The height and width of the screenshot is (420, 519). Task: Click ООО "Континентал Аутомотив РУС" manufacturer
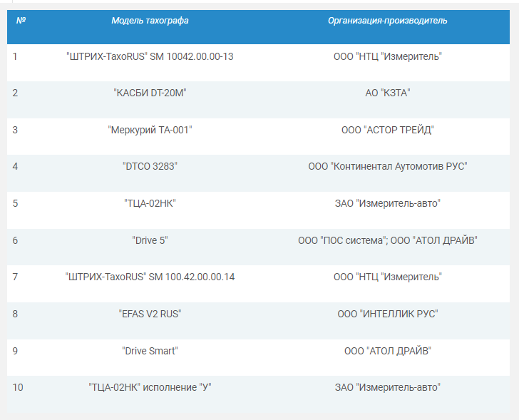[387, 166]
